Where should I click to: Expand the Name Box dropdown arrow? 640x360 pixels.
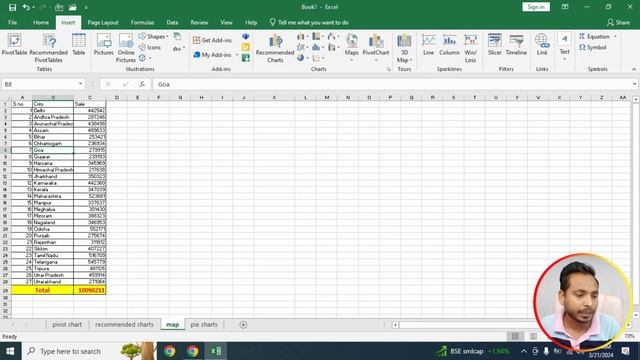pyautogui.click(x=80, y=84)
